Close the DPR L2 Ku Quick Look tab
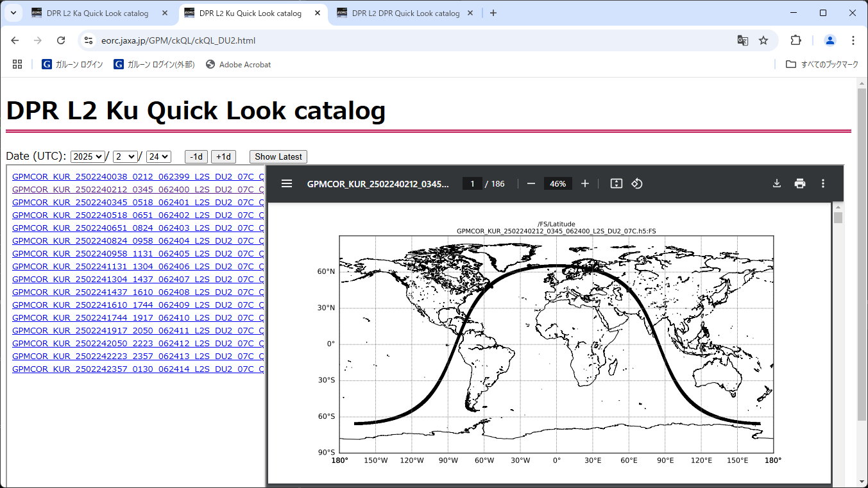Viewport: 868px width, 488px height. [318, 13]
